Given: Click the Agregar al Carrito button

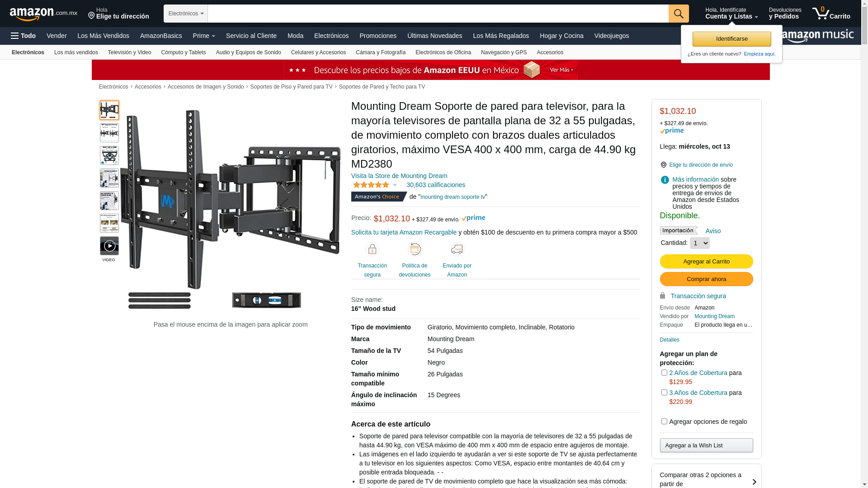Looking at the screenshot, I should coord(706,262).
